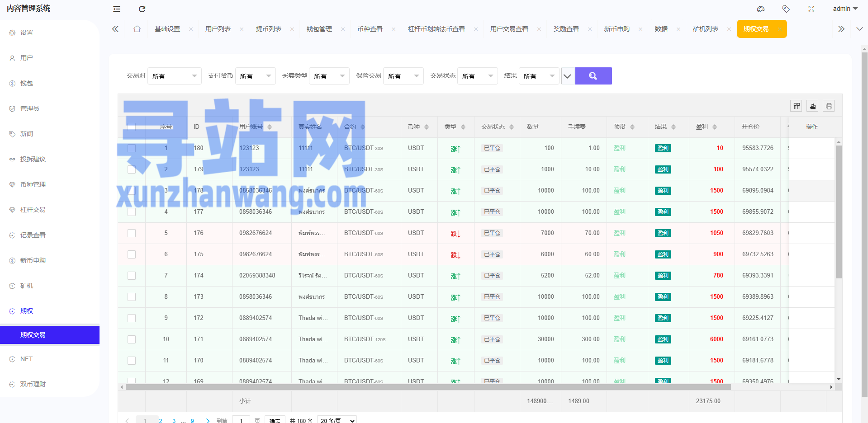This screenshot has height=423, width=868.
Task: Open the column filter grid icon
Action: pyautogui.click(x=797, y=106)
